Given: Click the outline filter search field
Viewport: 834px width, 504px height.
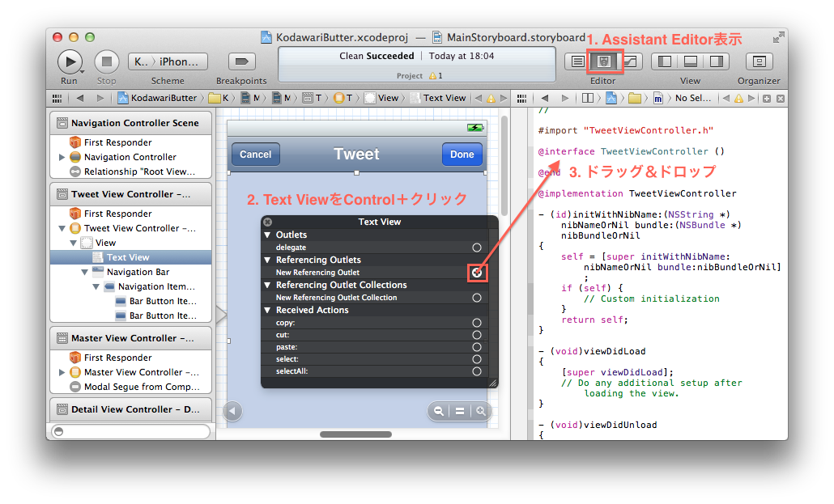Looking at the screenshot, I should (131, 431).
